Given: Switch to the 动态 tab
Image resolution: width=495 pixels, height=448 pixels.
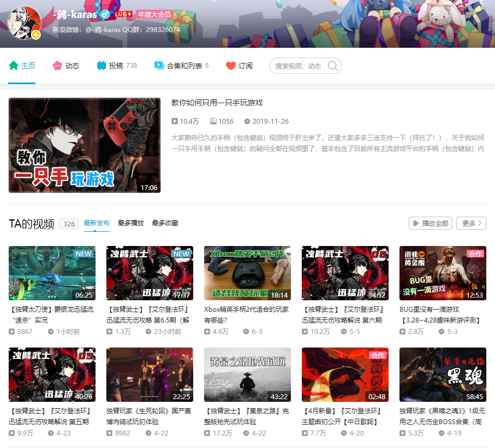Looking at the screenshot, I should [66, 66].
